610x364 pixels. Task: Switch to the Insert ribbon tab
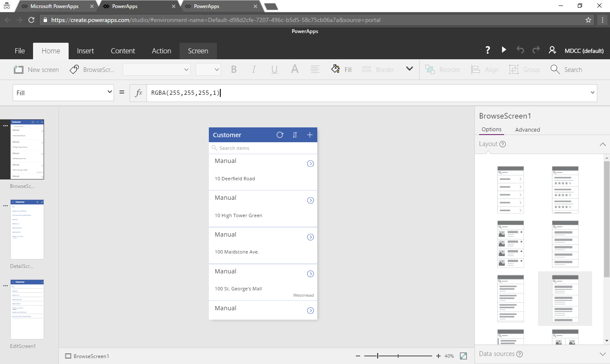coord(85,51)
